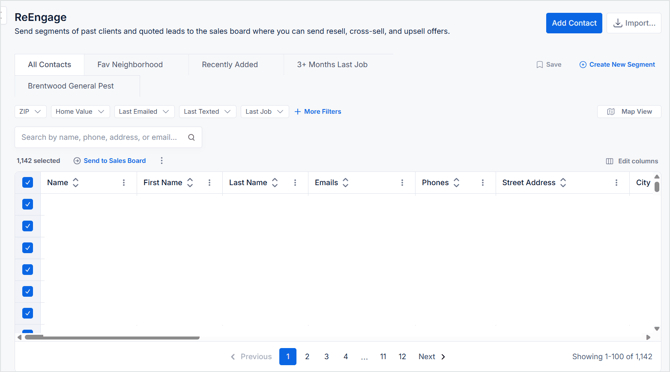The image size is (670, 372).
Task: Click the table scroll down arrow
Action: pos(657,328)
